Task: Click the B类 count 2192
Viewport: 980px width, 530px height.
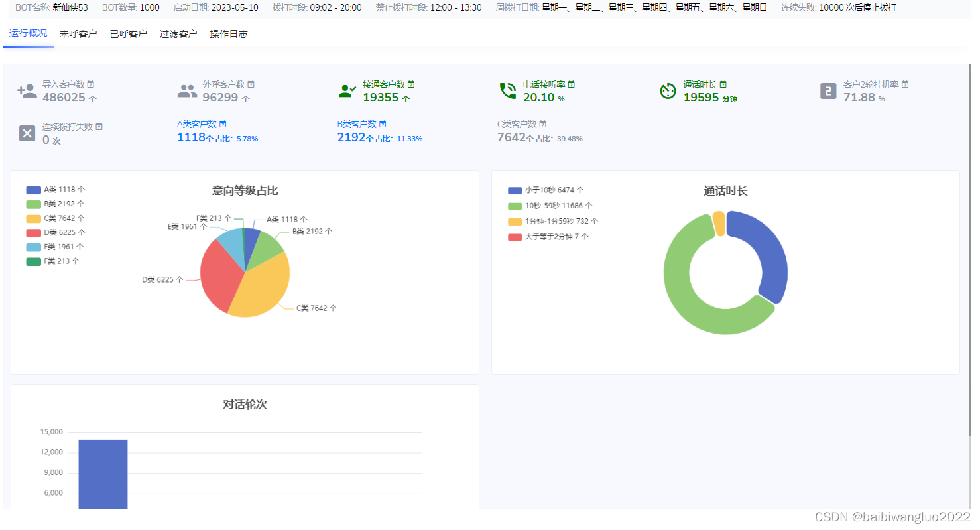Action: click(351, 137)
